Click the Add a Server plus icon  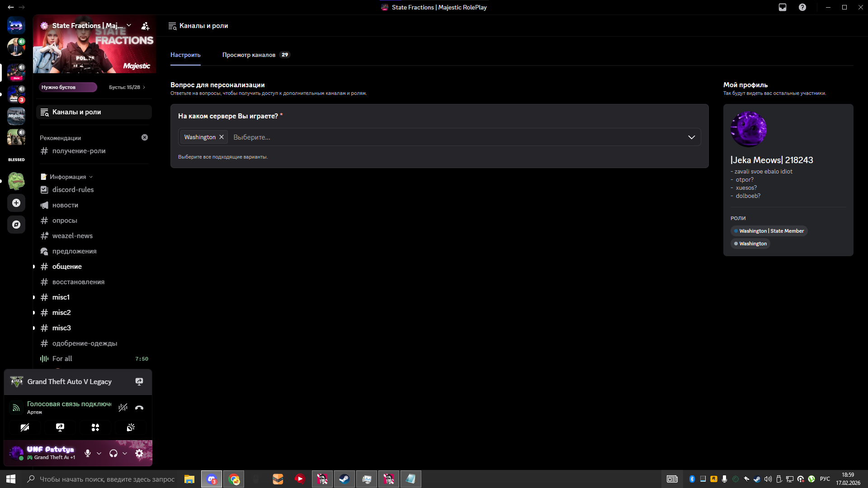tap(16, 203)
